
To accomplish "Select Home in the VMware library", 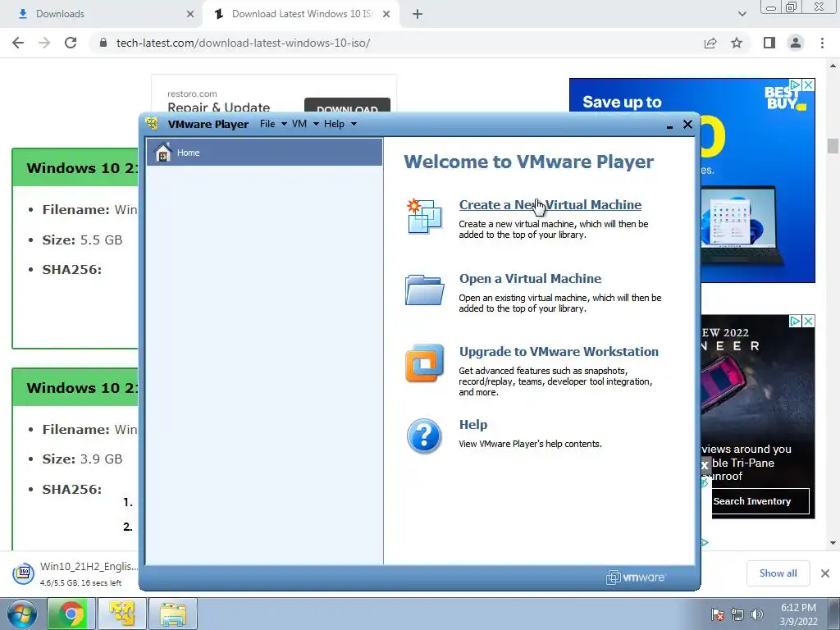I will tap(265, 152).
